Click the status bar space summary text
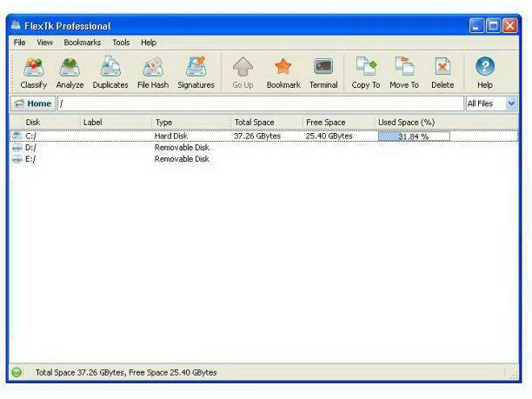 pos(126,373)
